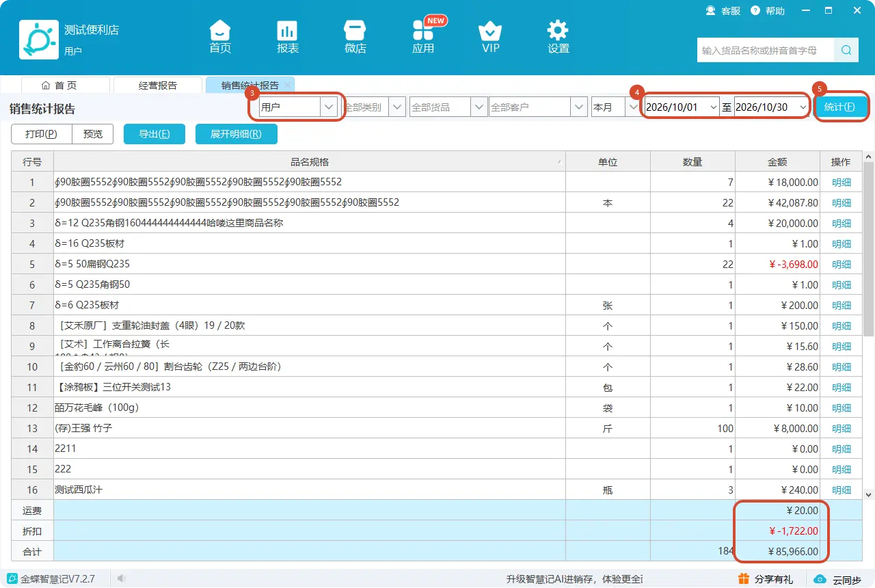Open the 设置 gear icon
Viewport: 875px width, 588px height.
click(558, 31)
